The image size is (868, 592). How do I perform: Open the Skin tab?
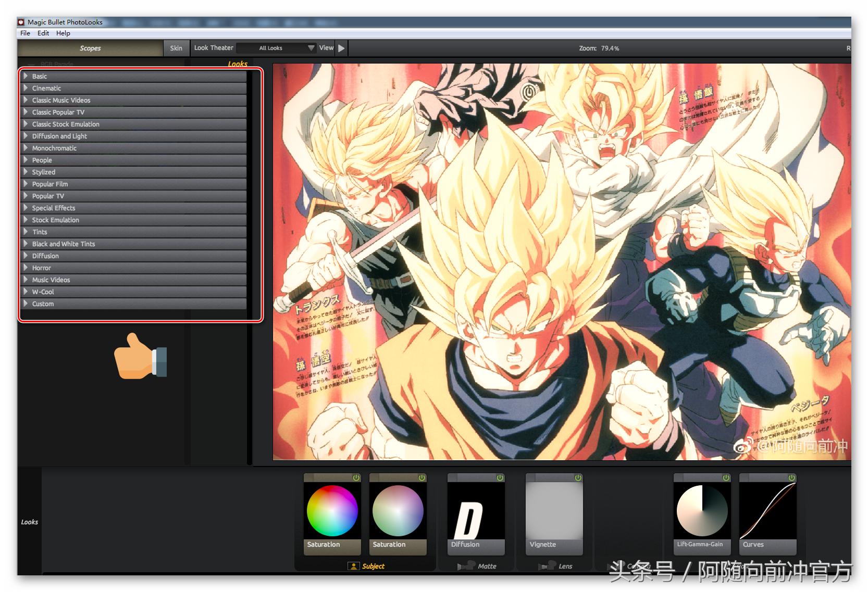176,48
